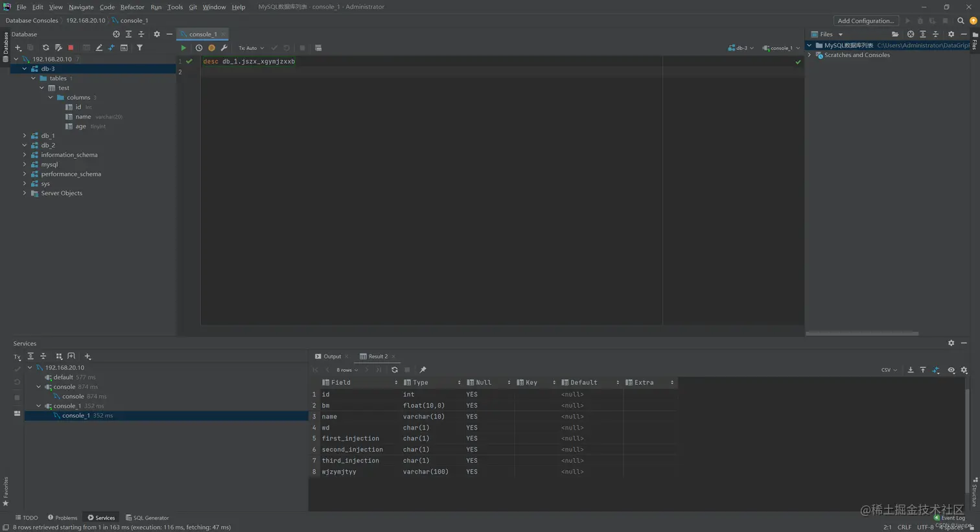This screenshot has width=980, height=532.
Task: Open Services panel gear options
Action: [x=951, y=343]
